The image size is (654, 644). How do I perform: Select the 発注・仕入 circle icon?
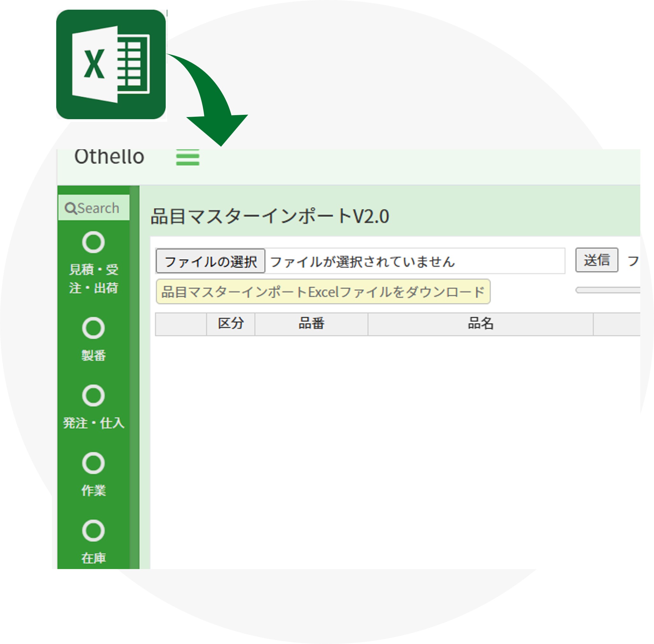click(x=94, y=395)
